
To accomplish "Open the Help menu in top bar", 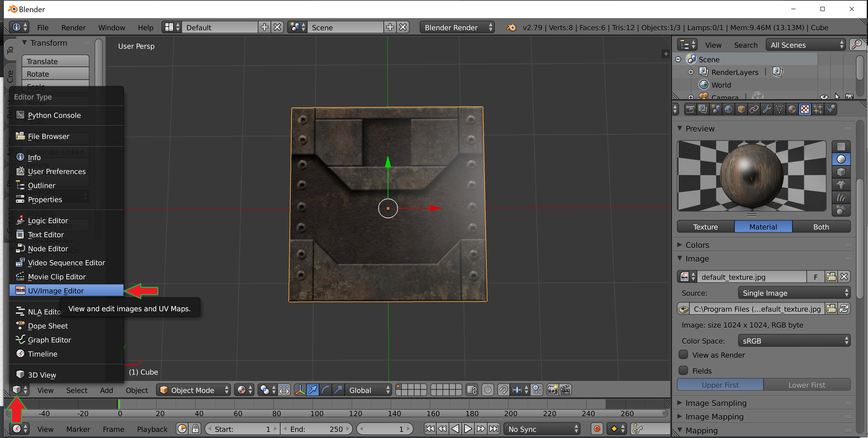I will pyautogui.click(x=146, y=27).
